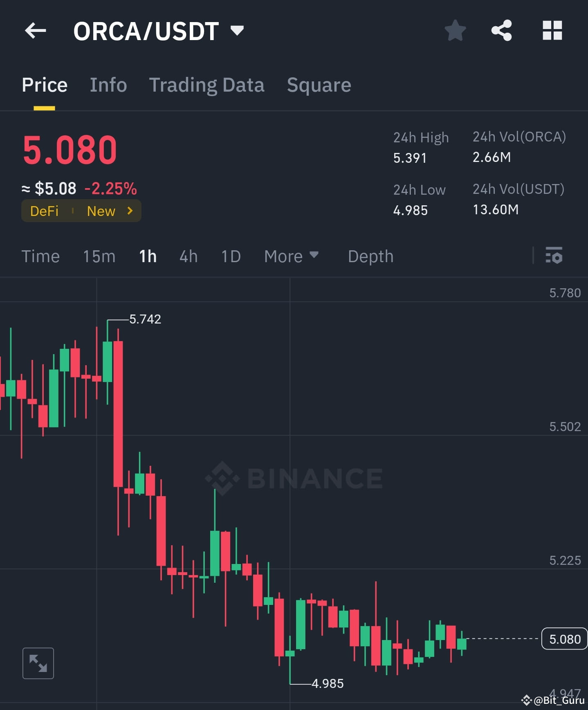The height and width of the screenshot is (710, 588).
Task: Expand chart to fullscreen
Action: [38, 663]
